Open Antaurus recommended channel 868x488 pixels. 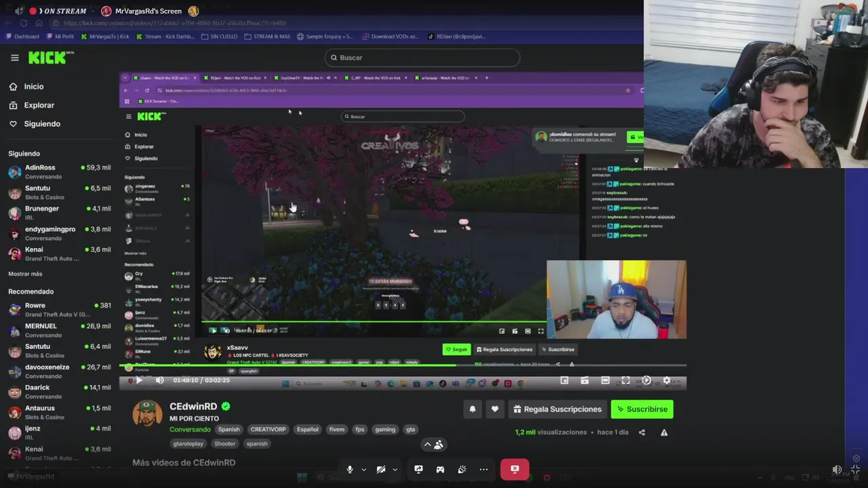tap(59, 412)
